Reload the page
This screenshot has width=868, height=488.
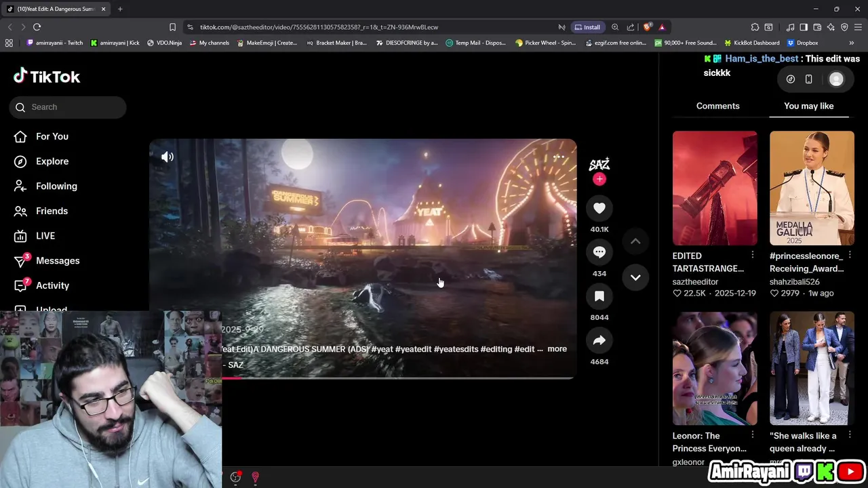pos(37,27)
